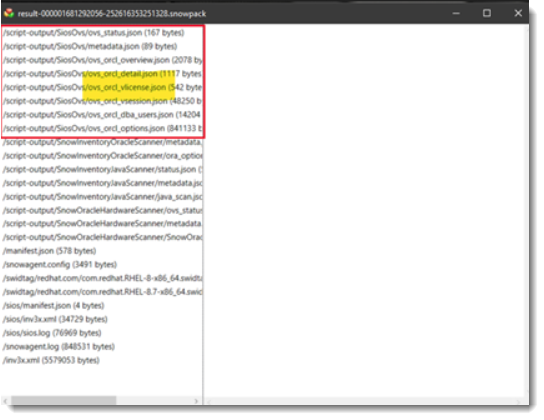Select highlighted ovs_orcl_vlicense.json entry
The width and height of the screenshot is (544, 420).
coord(103,87)
